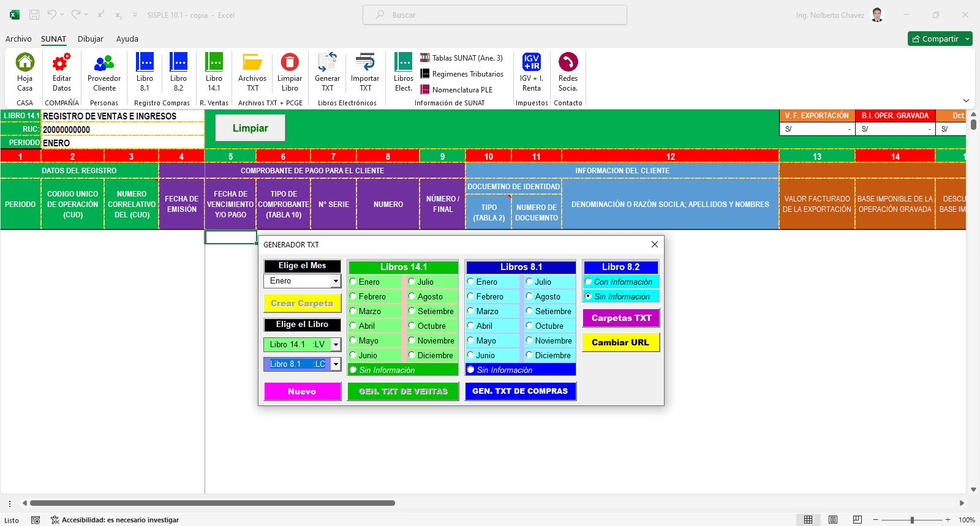Click the Carpetas TXT button
This screenshot has height=526, width=980.
[621, 318]
